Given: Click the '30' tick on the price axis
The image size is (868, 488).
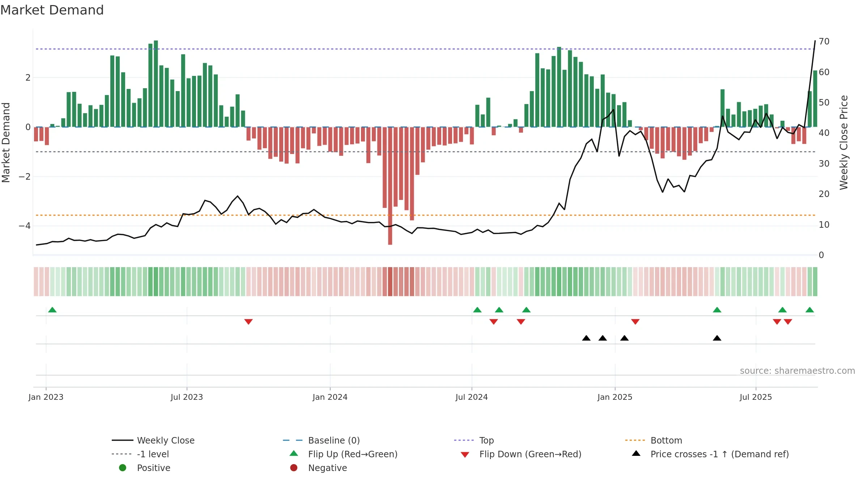Looking at the screenshot, I should pyautogui.click(x=824, y=163).
